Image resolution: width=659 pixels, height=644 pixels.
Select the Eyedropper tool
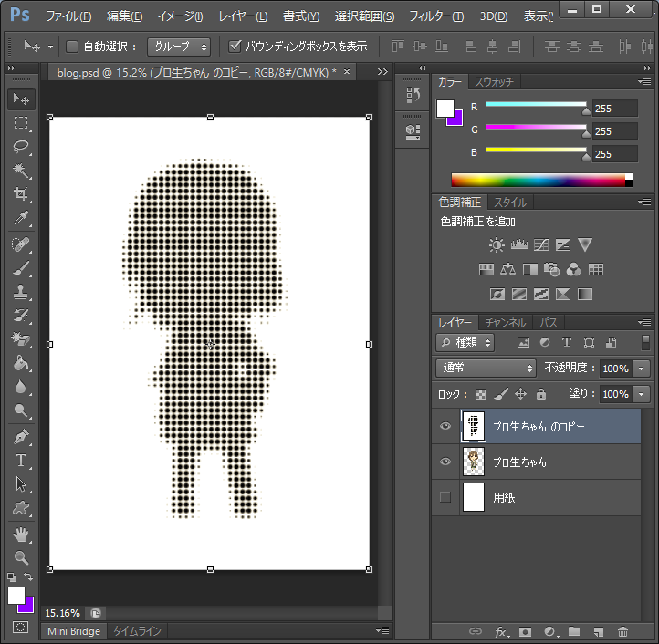click(x=21, y=218)
